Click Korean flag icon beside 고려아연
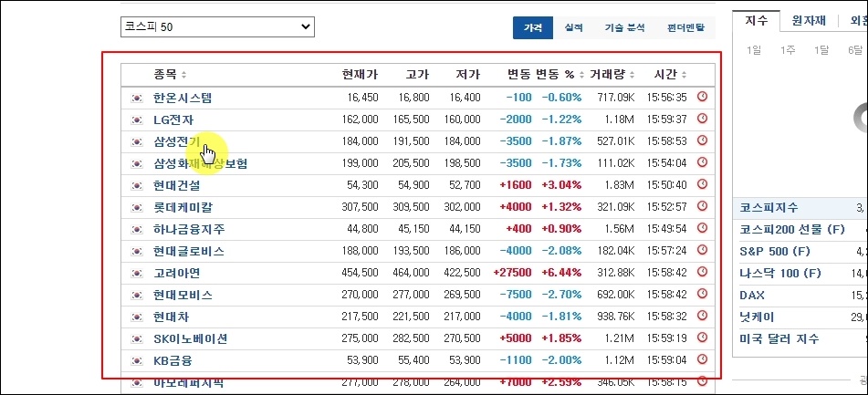 coord(136,274)
